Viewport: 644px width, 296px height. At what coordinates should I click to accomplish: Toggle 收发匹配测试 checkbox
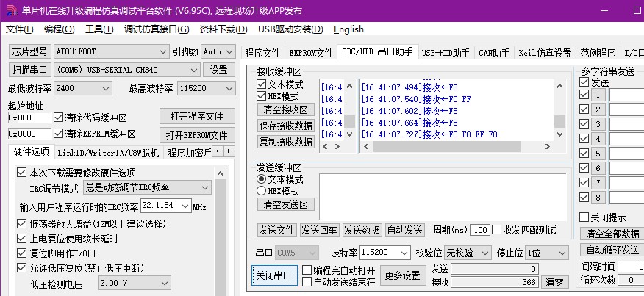[x=496, y=230]
